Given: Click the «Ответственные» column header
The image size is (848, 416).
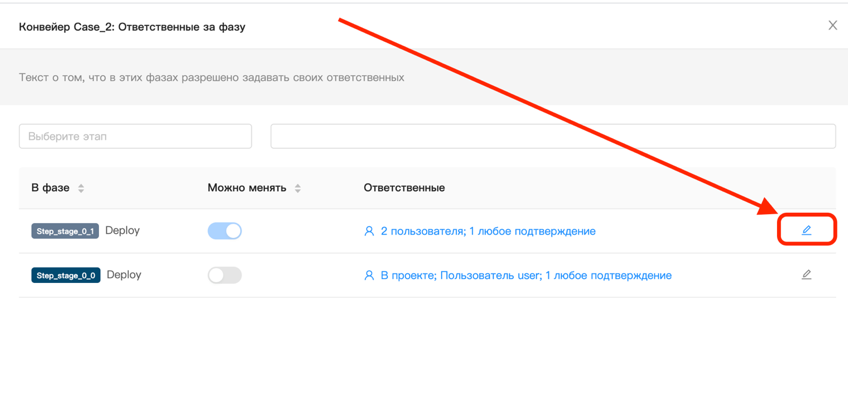Looking at the screenshot, I should pos(404,188).
